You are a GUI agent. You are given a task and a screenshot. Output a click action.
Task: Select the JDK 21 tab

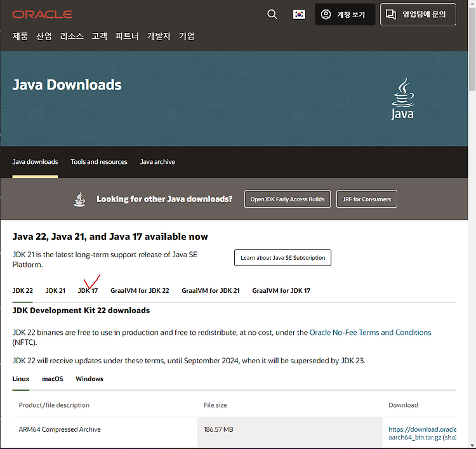(x=55, y=291)
